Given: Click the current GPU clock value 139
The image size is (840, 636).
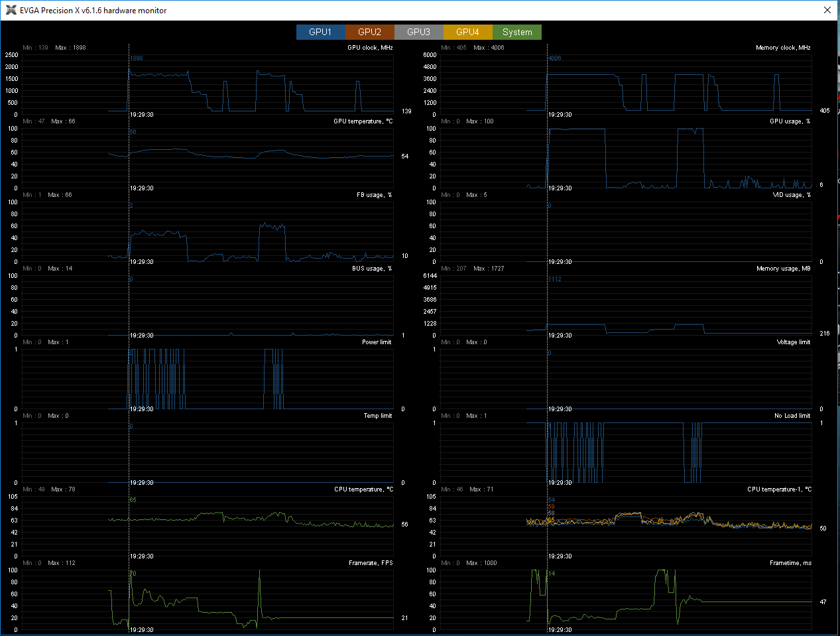Looking at the screenshot, I should click(x=406, y=111).
